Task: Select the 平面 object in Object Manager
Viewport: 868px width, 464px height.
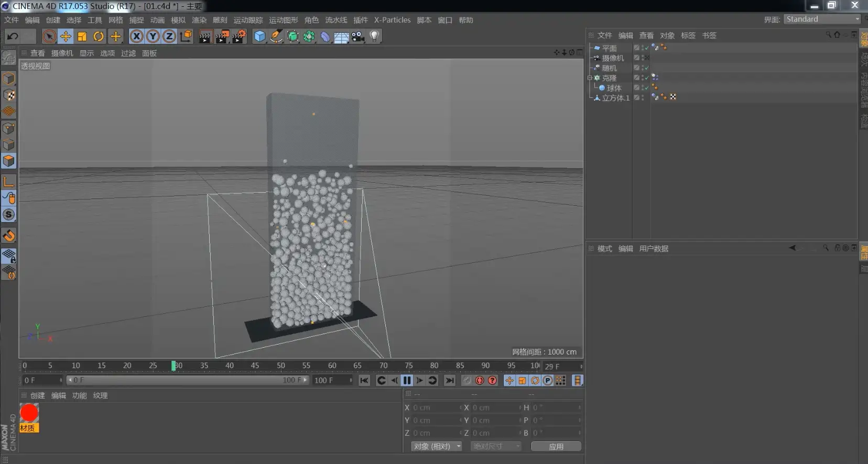Action: [609, 48]
